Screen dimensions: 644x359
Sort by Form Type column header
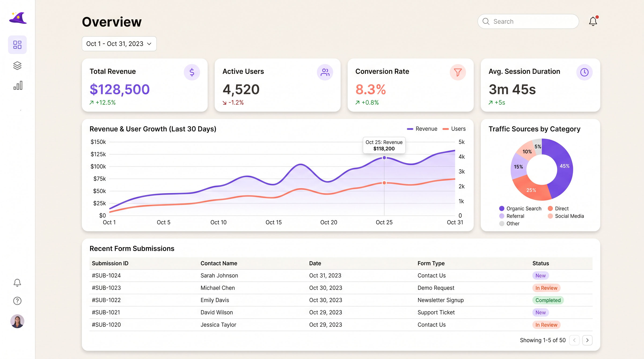pyautogui.click(x=431, y=263)
